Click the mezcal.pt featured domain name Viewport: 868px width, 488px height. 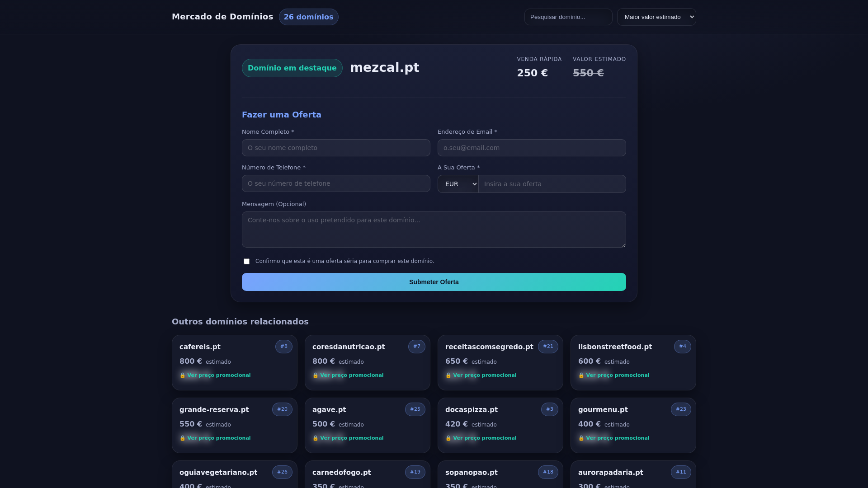pos(385,68)
